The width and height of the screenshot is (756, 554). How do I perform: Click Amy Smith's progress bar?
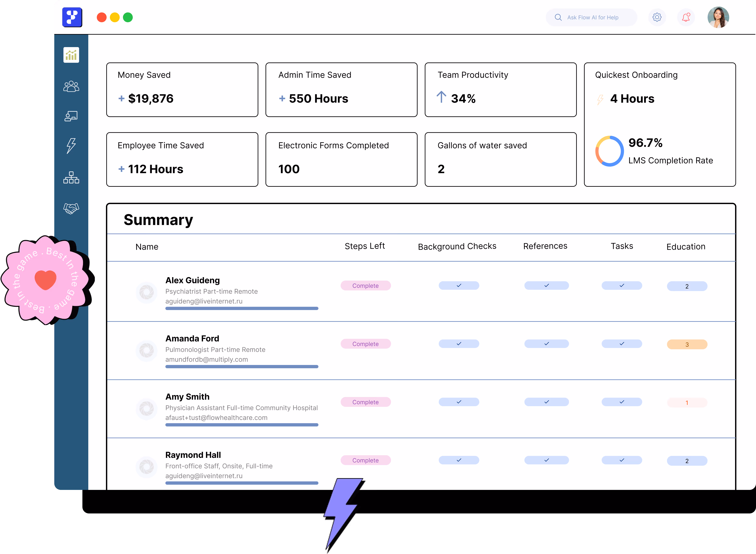pyautogui.click(x=241, y=425)
